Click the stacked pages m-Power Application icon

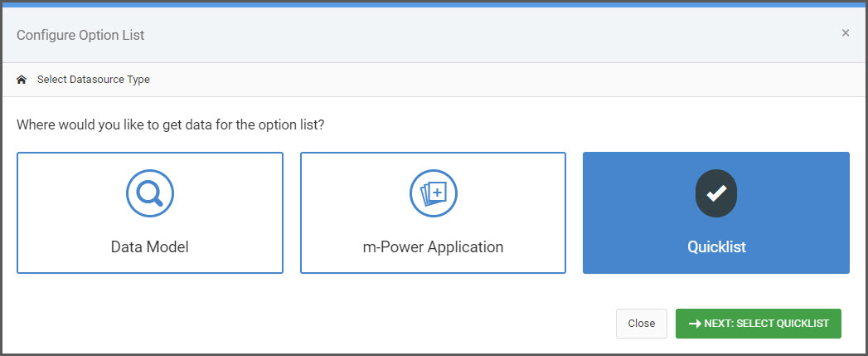[x=434, y=193]
